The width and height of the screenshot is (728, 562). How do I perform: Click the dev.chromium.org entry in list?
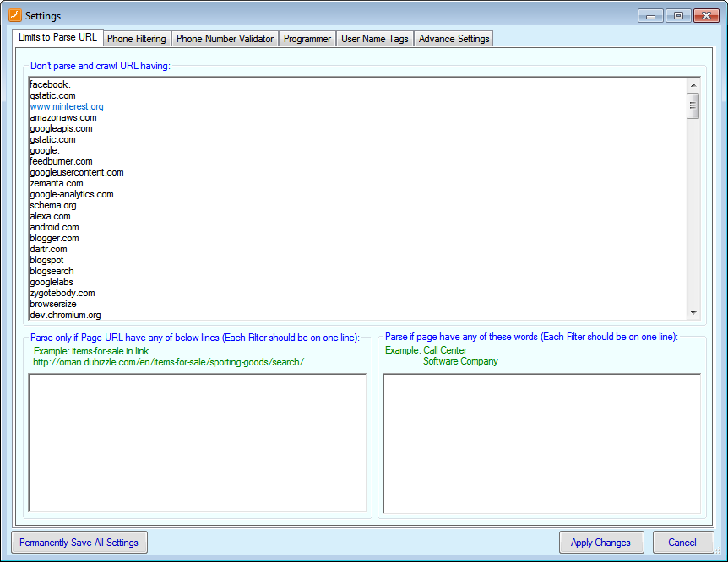click(x=65, y=315)
